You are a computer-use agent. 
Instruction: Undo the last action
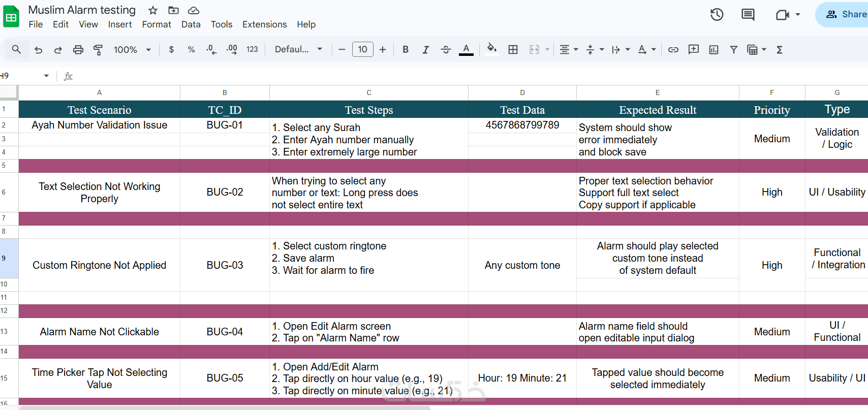[38, 49]
